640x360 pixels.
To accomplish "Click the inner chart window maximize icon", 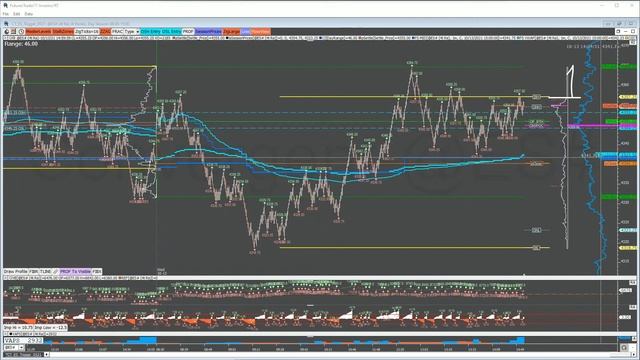I will (633, 31).
